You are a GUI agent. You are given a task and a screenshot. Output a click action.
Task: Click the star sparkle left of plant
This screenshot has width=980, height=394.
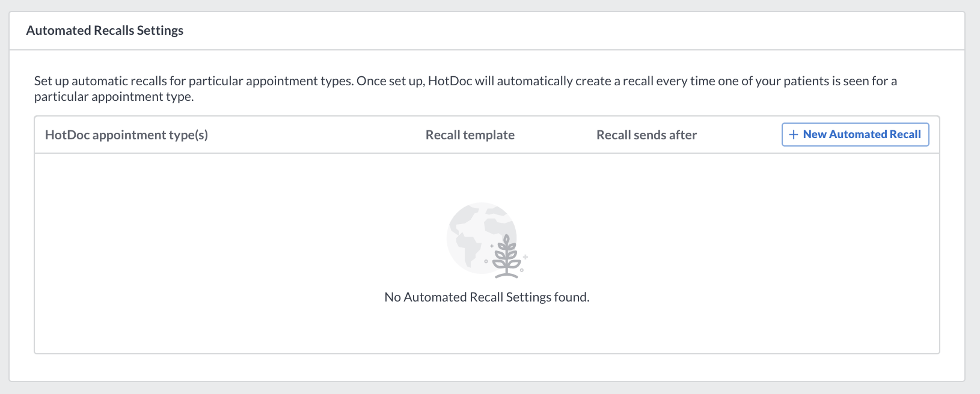(x=492, y=246)
